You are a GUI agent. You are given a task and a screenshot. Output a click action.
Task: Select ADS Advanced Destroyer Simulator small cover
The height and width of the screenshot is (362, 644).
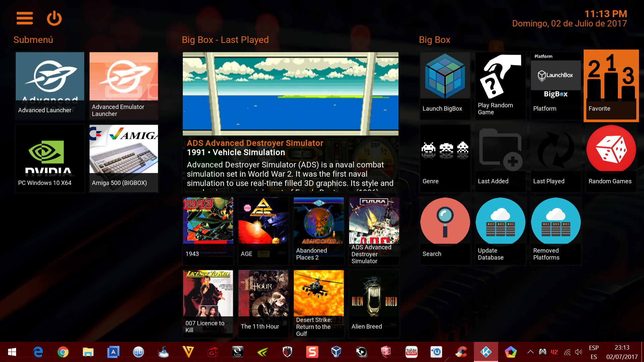coord(374,231)
